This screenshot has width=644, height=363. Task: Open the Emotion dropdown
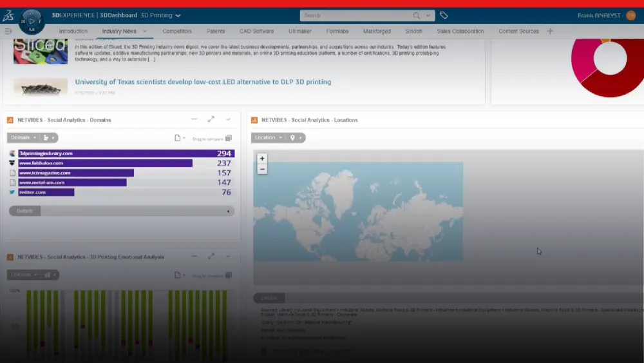point(24,275)
